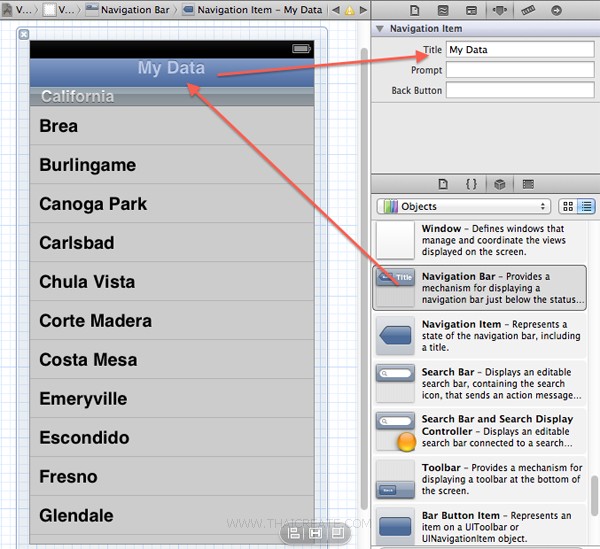Select Navigation Item – My Data breadcrumb
Viewport: 600px width, 549px height.
[253, 10]
